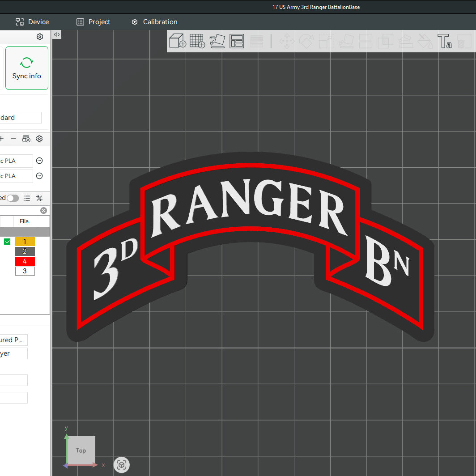This screenshot has height=476, width=476.
Task: Open printer settings with the gear icon
Action: tap(39, 139)
